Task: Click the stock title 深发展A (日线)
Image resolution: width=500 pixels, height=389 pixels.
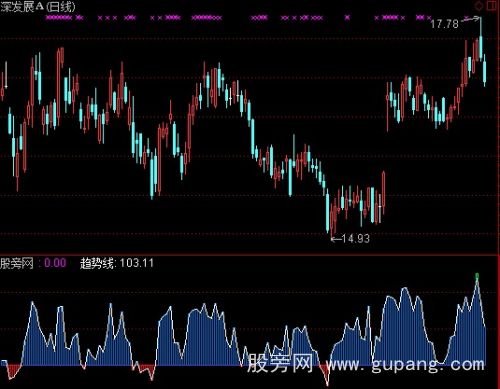Action: 38,7
